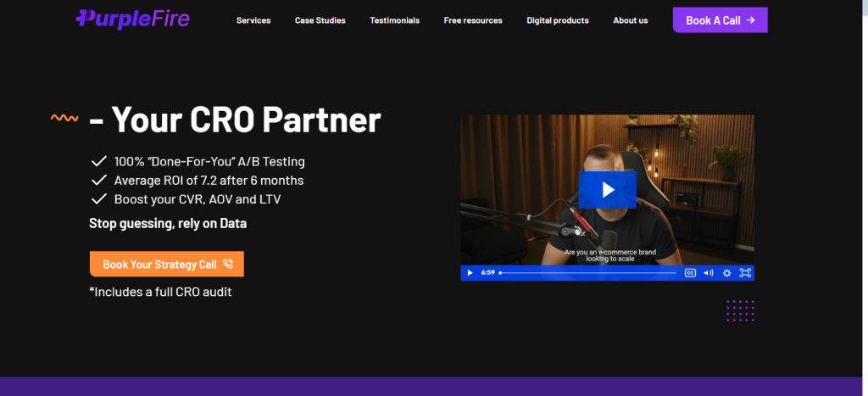Click the small play icon in video controls
Image resolution: width=868 pixels, height=396 pixels.
coord(470,273)
